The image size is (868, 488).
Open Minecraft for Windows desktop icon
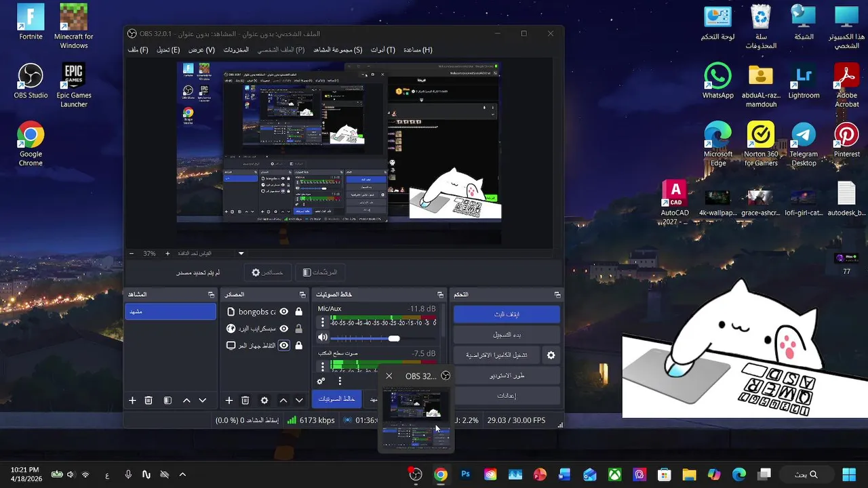pyautogui.click(x=74, y=27)
